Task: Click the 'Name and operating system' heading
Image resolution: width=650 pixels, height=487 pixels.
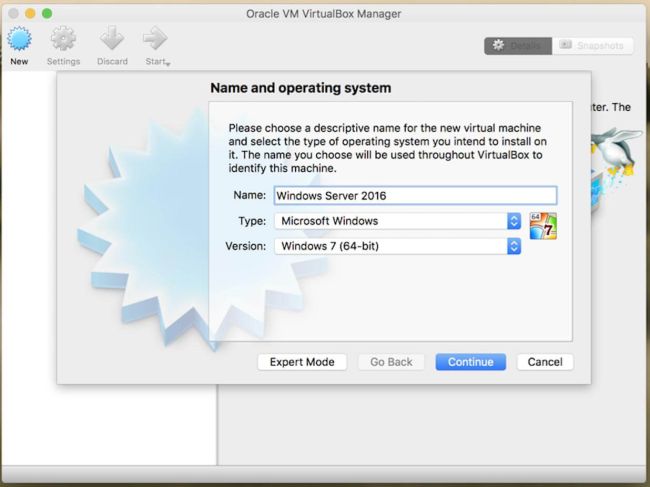Action: coord(301,88)
